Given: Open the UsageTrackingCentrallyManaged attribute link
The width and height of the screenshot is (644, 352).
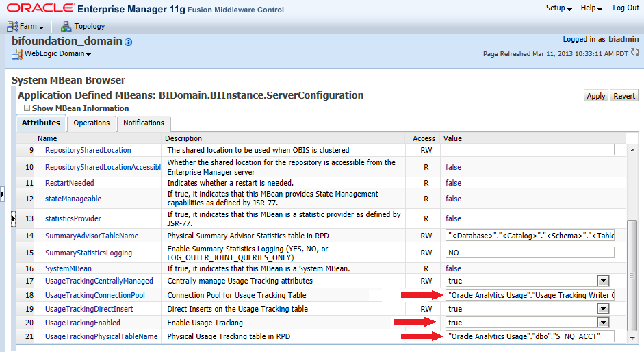Looking at the screenshot, I should tap(99, 281).
